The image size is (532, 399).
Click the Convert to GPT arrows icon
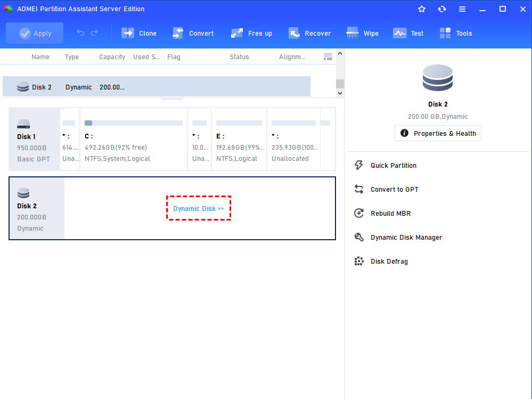(x=359, y=189)
